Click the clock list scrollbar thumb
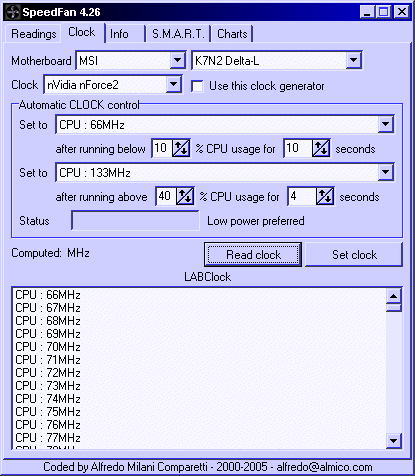 394,308
